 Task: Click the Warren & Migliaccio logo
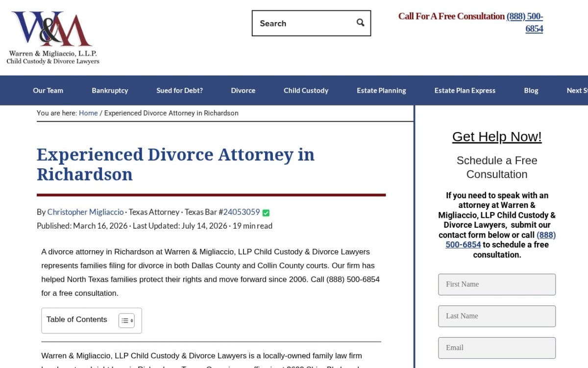[x=53, y=38]
